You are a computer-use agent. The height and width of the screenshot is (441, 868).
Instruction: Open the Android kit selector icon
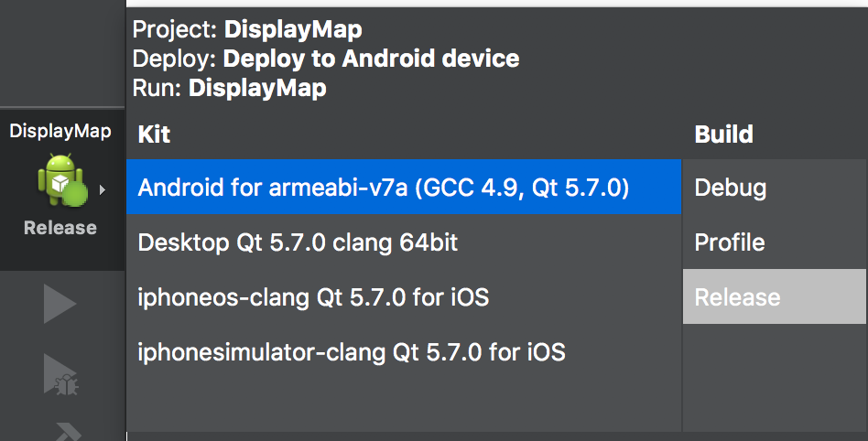click(x=60, y=180)
